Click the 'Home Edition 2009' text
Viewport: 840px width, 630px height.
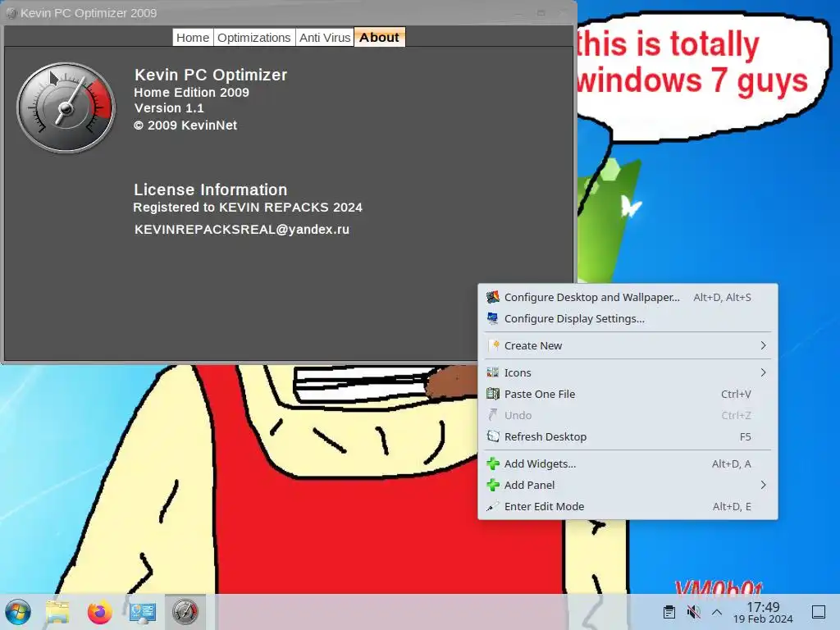[191, 92]
